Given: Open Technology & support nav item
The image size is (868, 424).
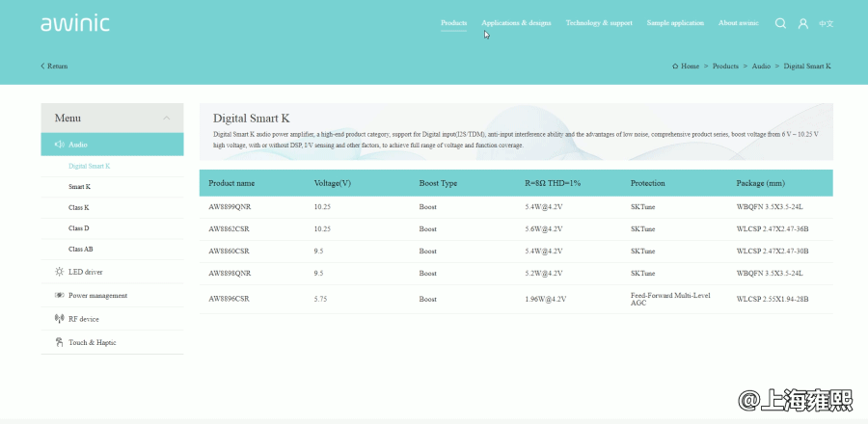Looking at the screenshot, I should tap(599, 23).
